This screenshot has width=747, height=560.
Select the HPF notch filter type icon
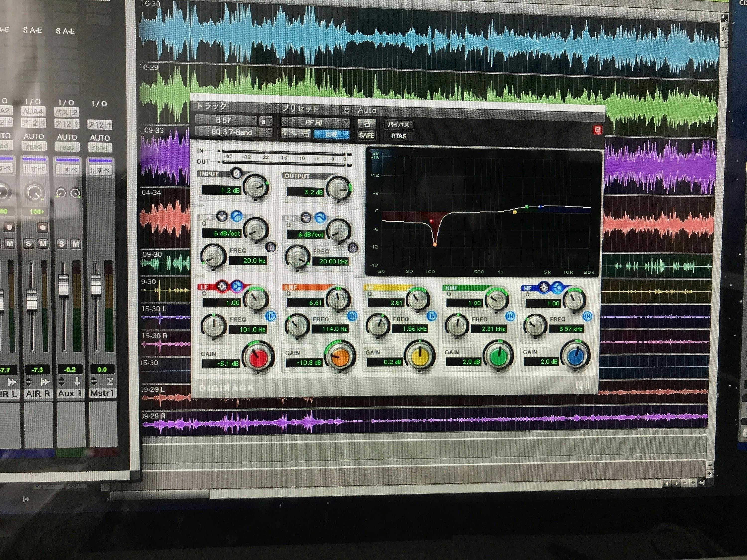tap(222, 216)
